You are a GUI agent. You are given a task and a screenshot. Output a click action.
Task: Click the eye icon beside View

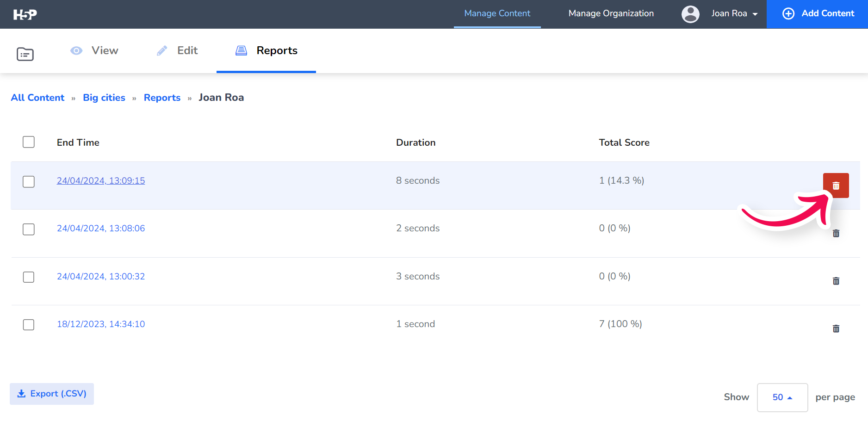tap(76, 50)
